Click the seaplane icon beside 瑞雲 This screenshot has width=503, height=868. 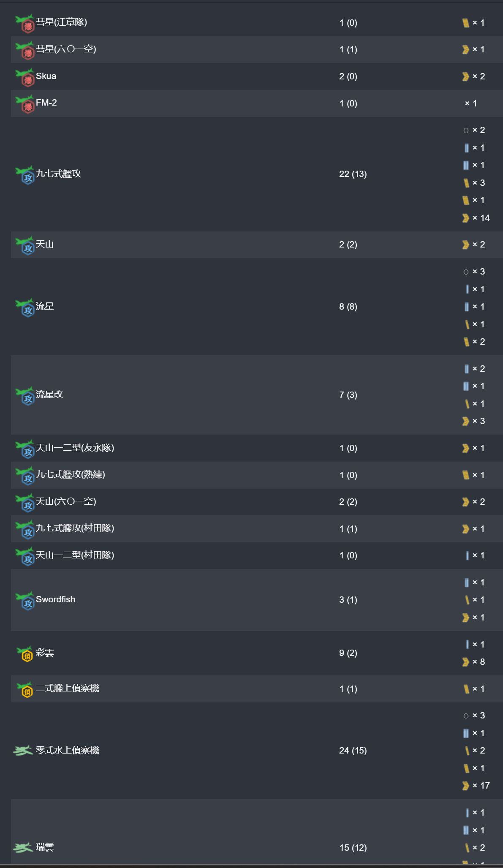[x=23, y=847]
